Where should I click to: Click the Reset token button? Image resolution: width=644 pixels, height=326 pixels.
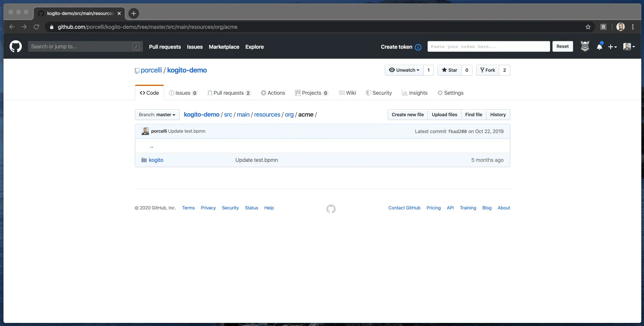click(x=562, y=46)
